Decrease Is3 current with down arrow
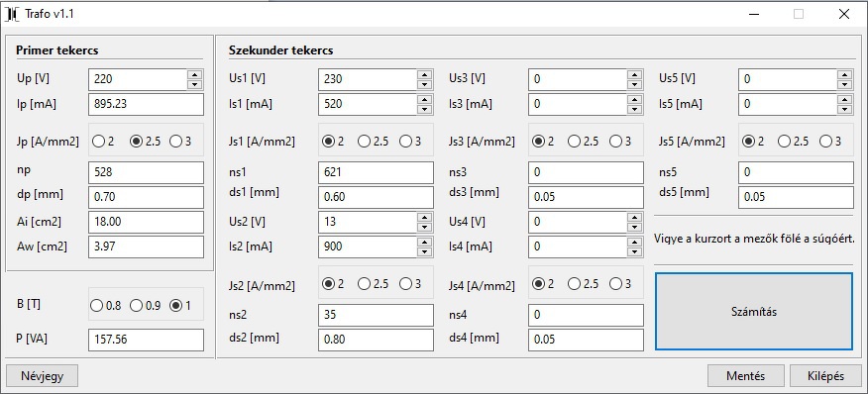The height and width of the screenshot is (394, 868). pos(634,110)
